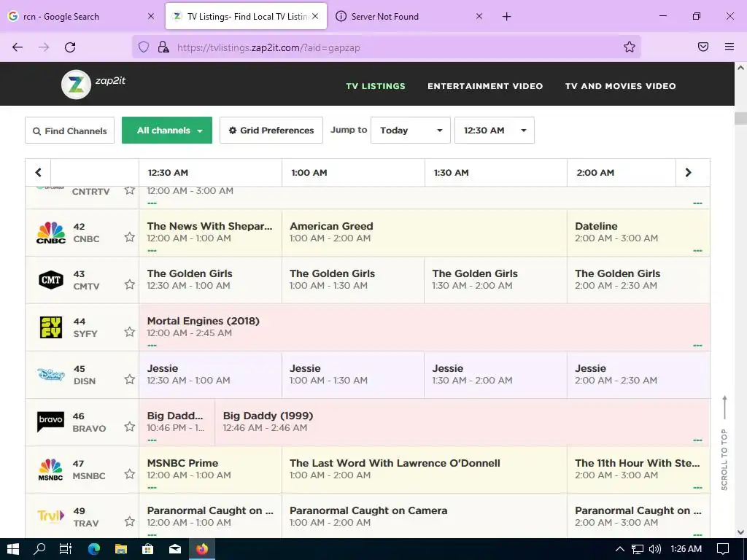This screenshot has height=560, width=747.
Task: Click the SYFY channel logo
Action: coord(51,327)
